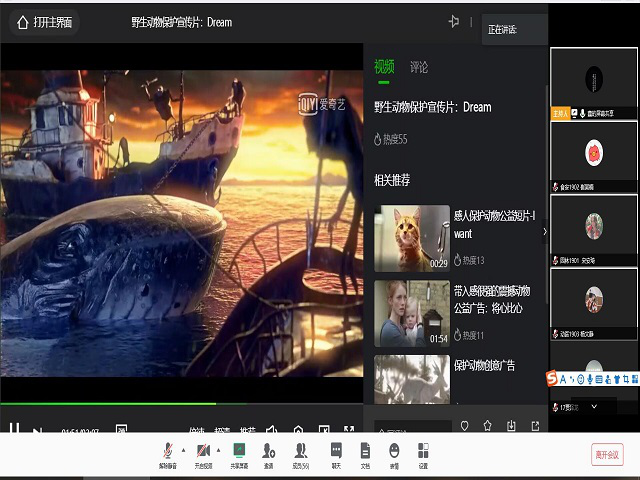Mute the video player volume speaker icon
640x480 pixels.
271,429
